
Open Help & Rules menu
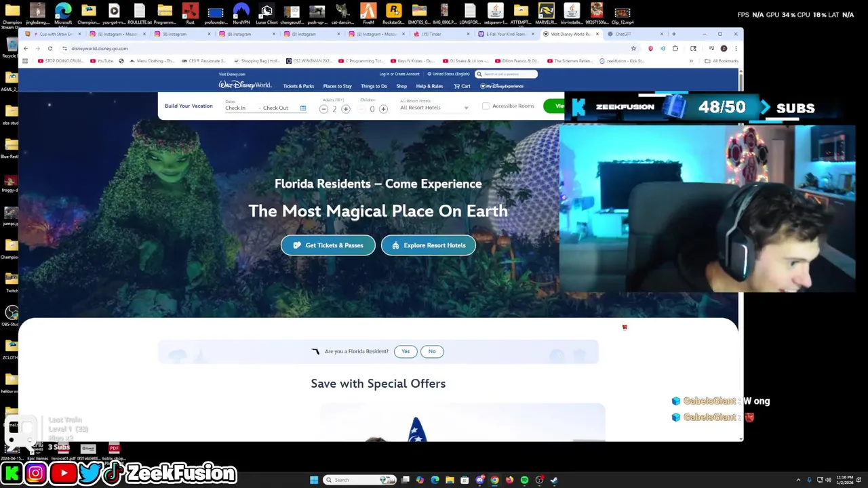pyautogui.click(x=429, y=86)
